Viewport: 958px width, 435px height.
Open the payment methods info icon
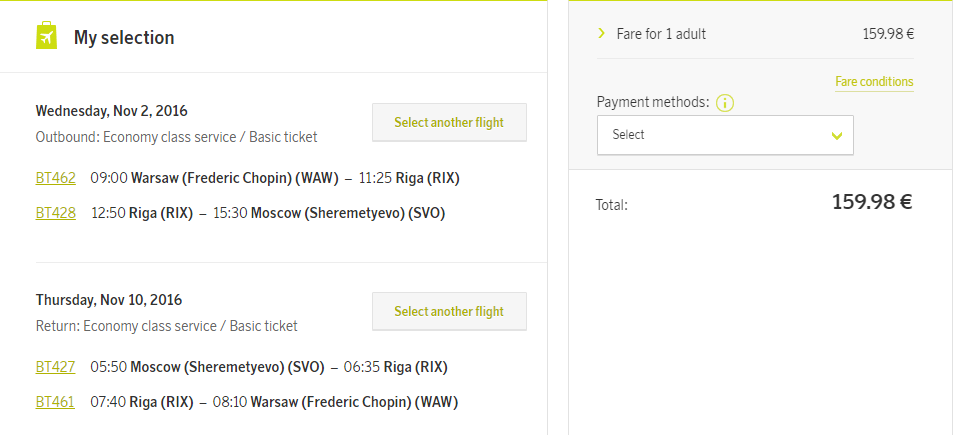click(725, 103)
